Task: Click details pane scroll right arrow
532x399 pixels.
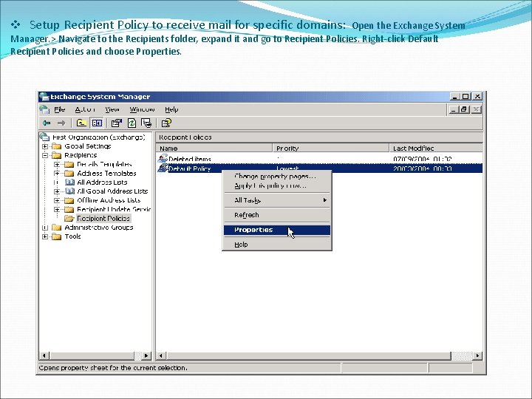Action: [477, 355]
